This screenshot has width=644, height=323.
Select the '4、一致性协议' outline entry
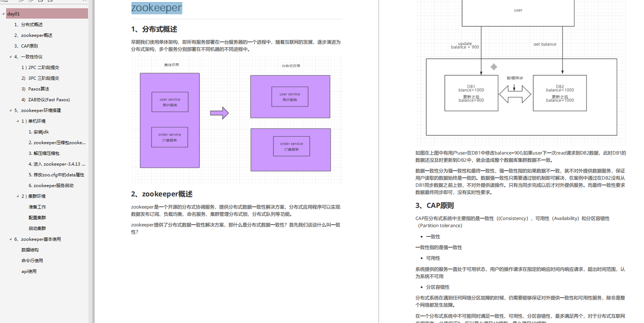click(x=28, y=57)
